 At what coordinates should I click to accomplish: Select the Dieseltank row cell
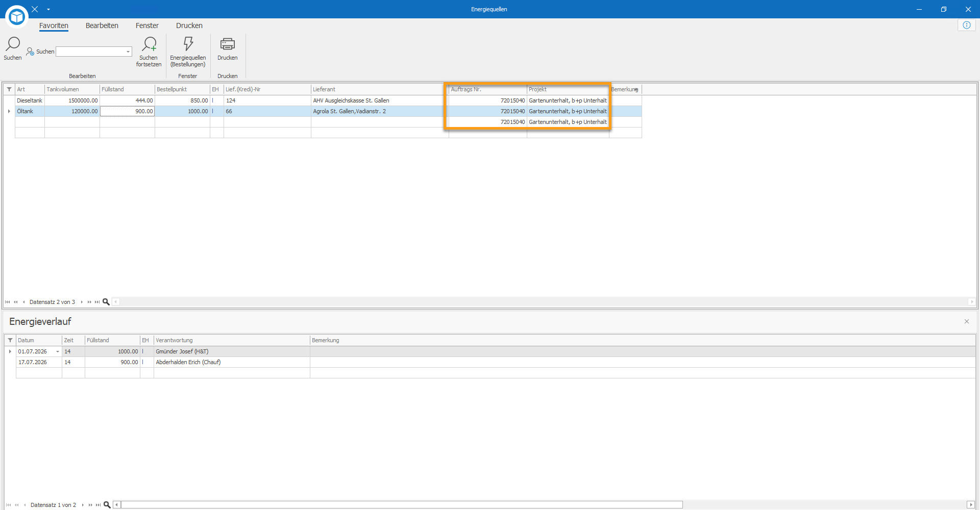coord(30,100)
